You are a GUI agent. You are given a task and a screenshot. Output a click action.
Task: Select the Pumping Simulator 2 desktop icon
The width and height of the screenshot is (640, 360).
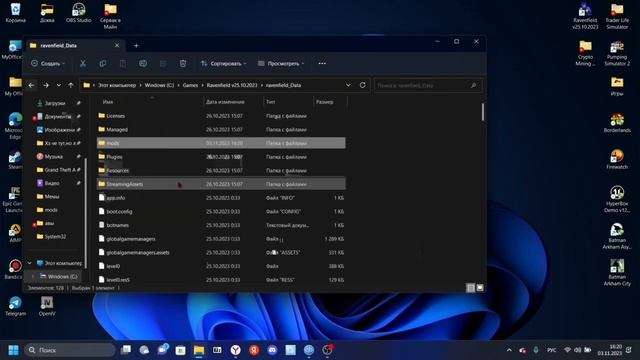[617, 53]
